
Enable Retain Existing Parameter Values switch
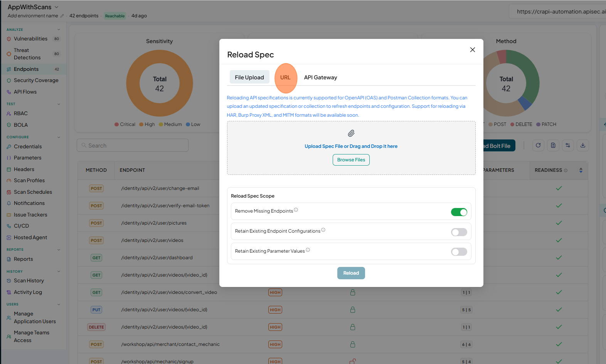point(459,252)
